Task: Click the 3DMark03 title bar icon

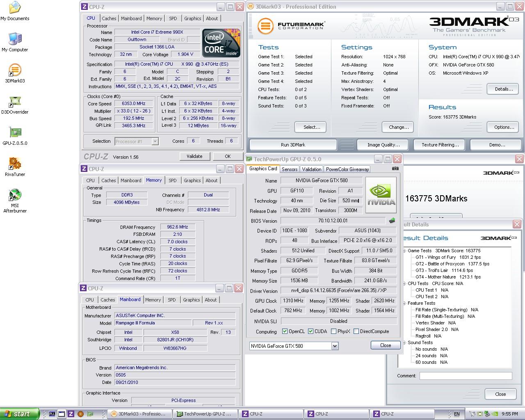Action: pos(251,7)
